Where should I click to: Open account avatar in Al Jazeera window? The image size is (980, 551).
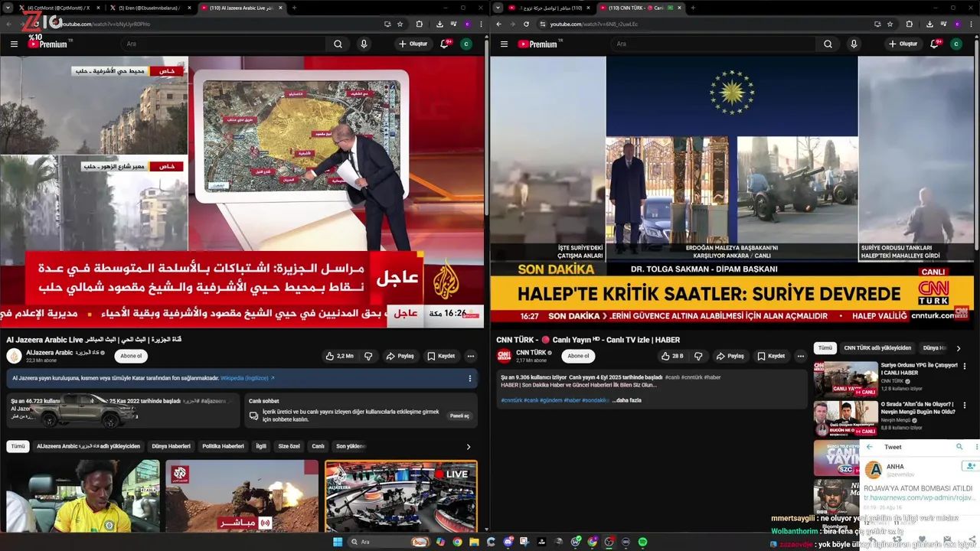465,44
